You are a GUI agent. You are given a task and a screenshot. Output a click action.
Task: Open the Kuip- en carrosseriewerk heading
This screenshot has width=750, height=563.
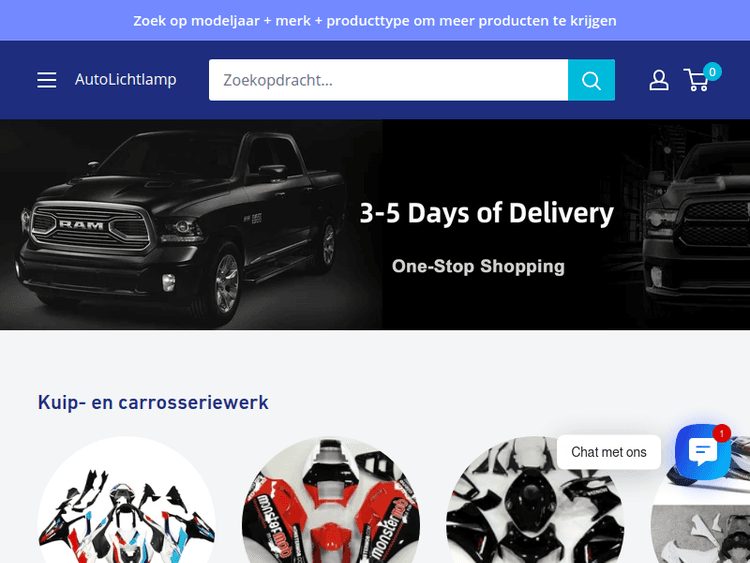coord(153,402)
